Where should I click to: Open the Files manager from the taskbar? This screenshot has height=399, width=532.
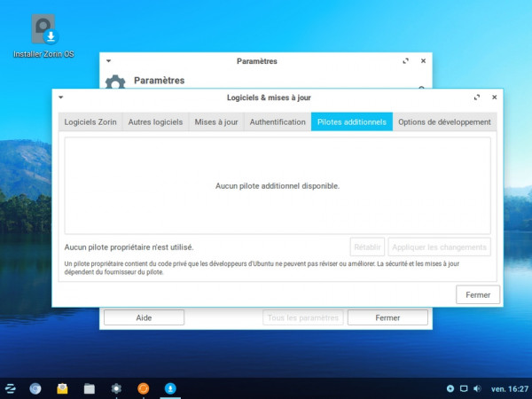pyautogui.click(x=90, y=388)
